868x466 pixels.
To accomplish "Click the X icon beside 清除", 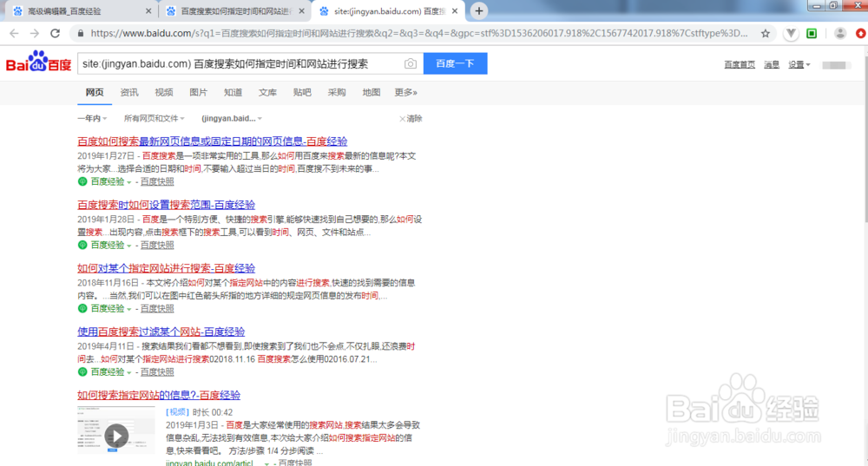I will tap(402, 119).
